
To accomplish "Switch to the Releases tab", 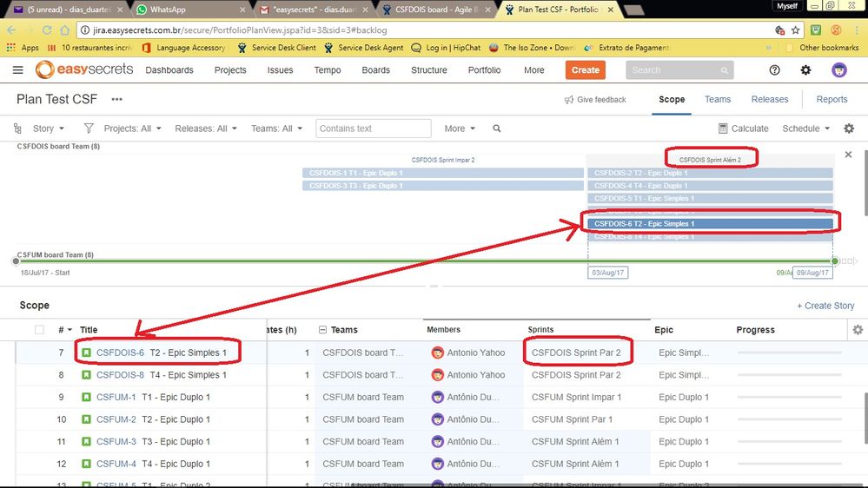I will click(770, 99).
